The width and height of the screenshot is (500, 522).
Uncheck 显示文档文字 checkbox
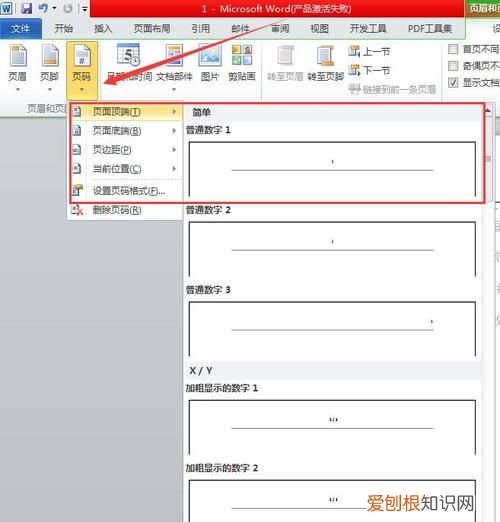click(453, 82)
